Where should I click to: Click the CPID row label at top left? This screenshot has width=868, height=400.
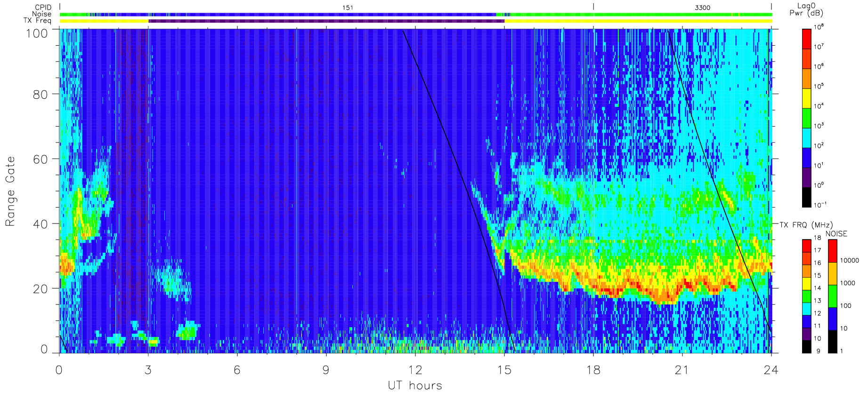click(x=43, y=8)
